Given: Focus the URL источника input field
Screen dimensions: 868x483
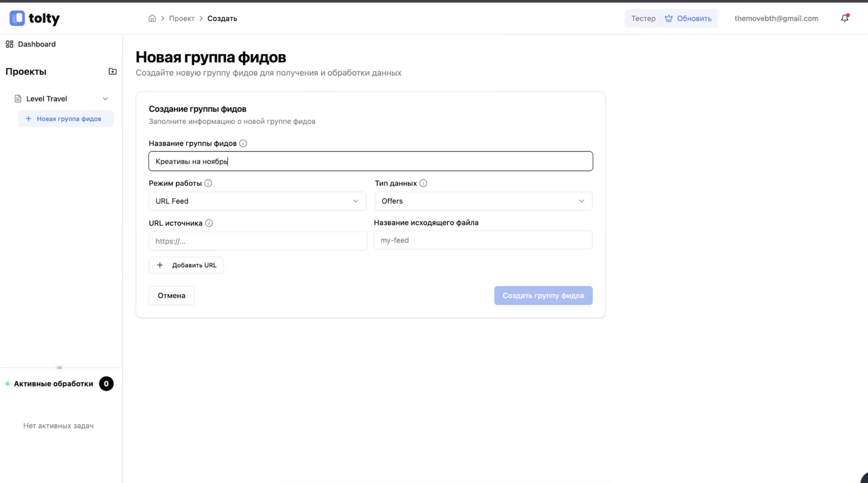Looking at the screenshot, I should click(x=258, y=241).
